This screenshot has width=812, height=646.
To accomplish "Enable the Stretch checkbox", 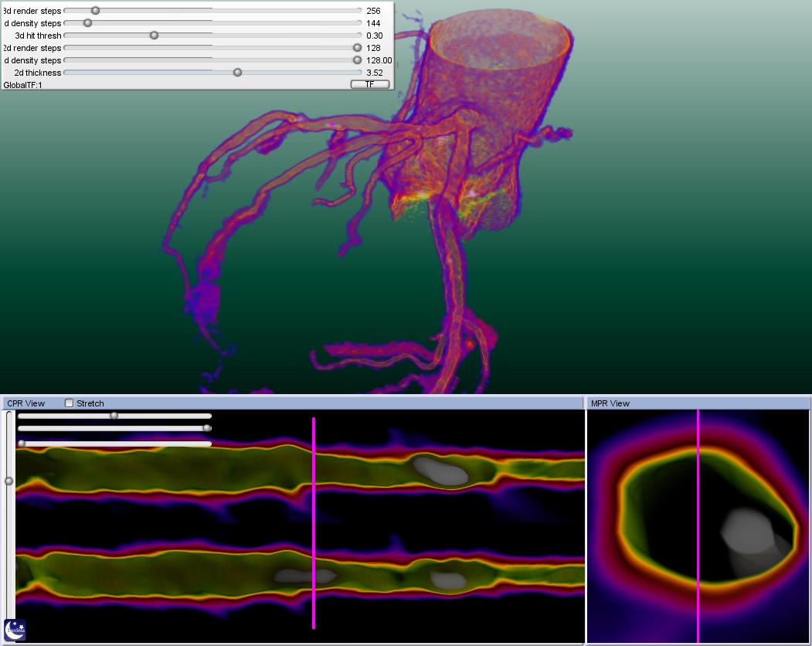I will point(70,403).
